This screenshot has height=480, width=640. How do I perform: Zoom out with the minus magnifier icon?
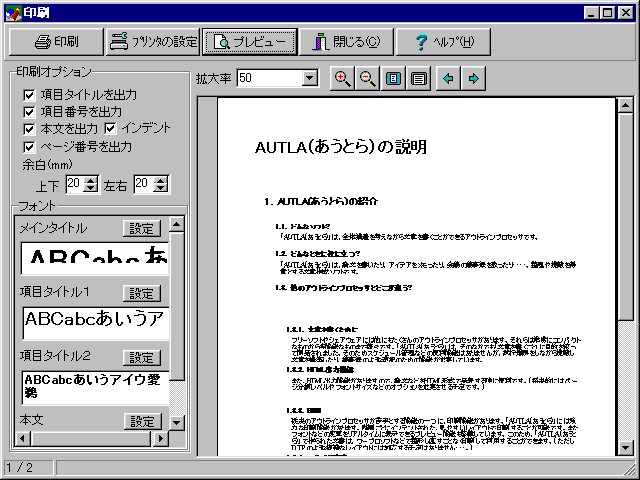point(368,78)
